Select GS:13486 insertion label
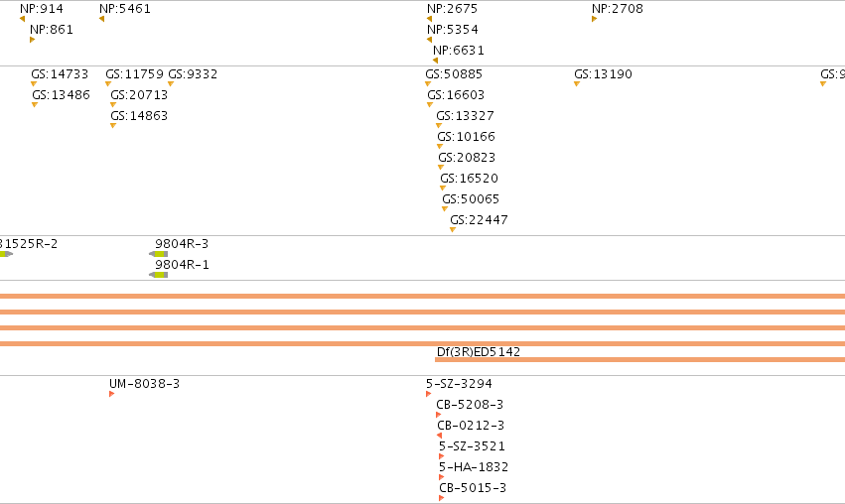Viewport: 845px width, 504px height. coord(61,95)
